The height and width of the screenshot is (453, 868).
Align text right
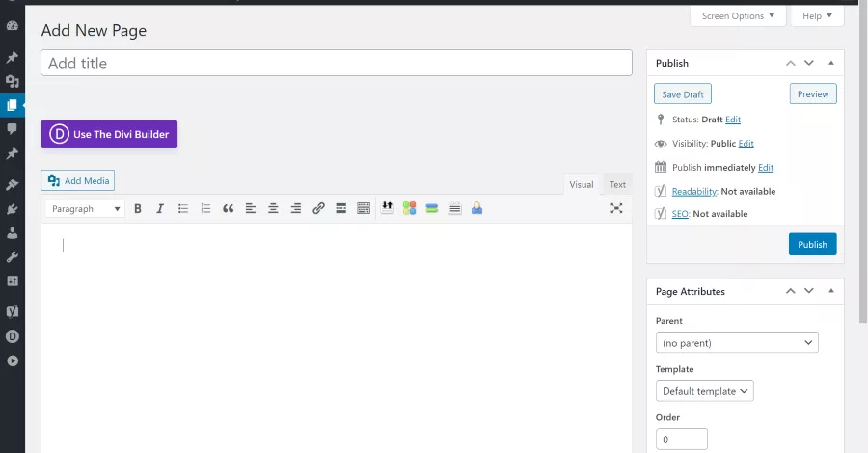tap(296, 208)
